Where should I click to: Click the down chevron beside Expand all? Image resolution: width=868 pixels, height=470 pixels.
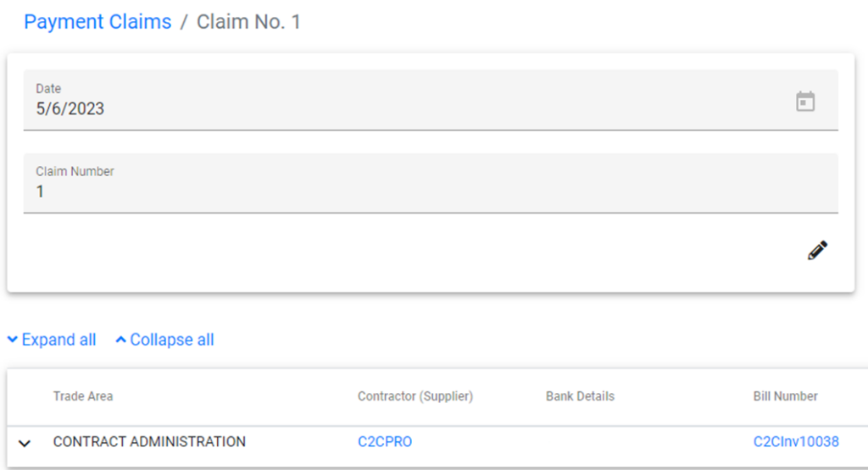(x=13, y=340)
